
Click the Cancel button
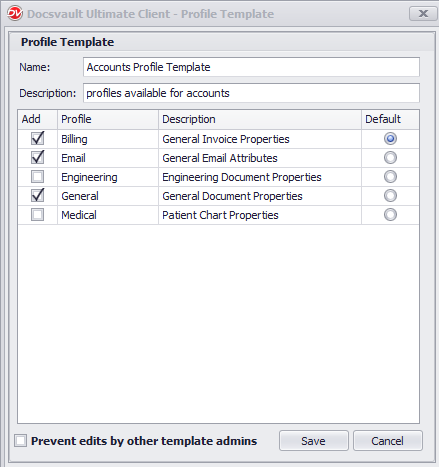(x=388, y=441)
